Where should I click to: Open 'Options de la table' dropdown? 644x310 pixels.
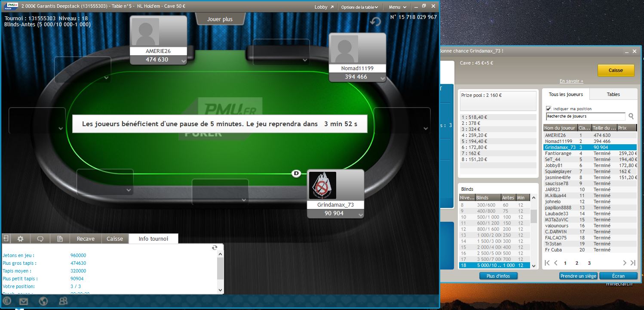(x=359, y=7)
